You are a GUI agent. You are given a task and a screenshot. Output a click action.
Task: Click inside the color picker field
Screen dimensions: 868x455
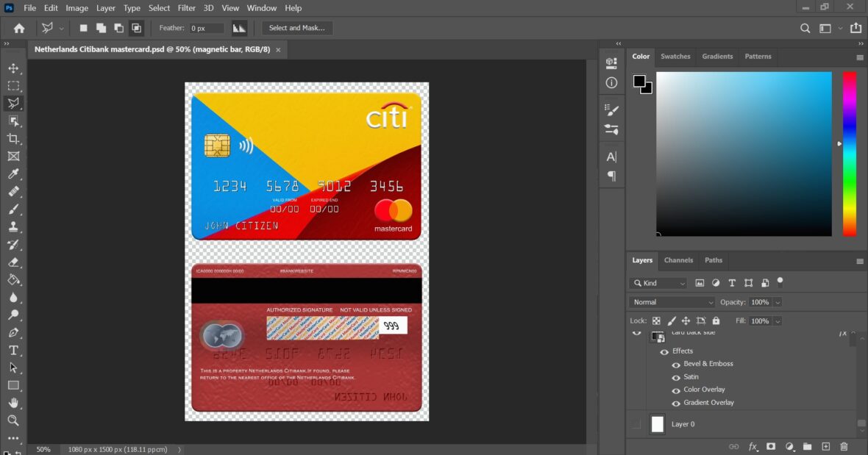[744, 154]
